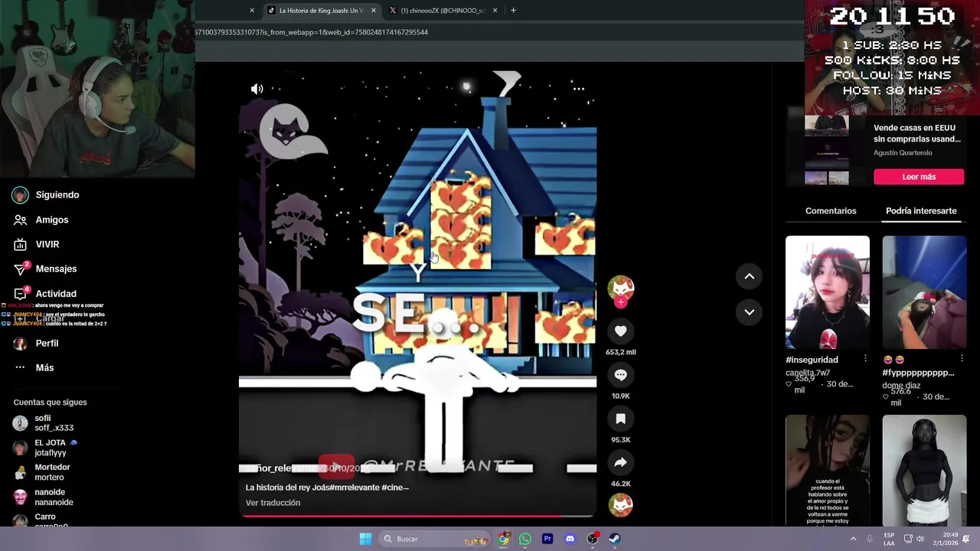Go to next video with down chevron
The height and width of the screenshot is (551, 980).
[x=750, y=312]
